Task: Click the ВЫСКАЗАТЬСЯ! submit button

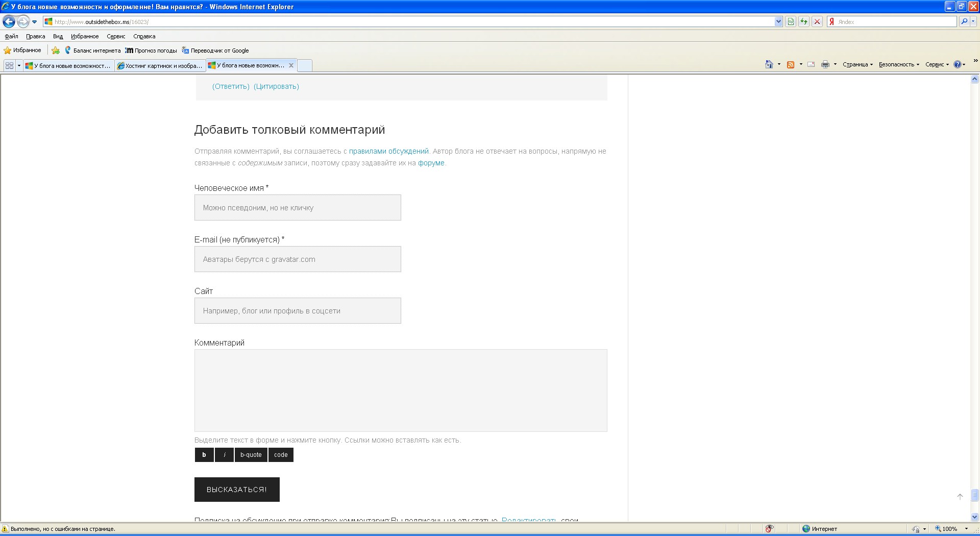Action: coord(237,489)
